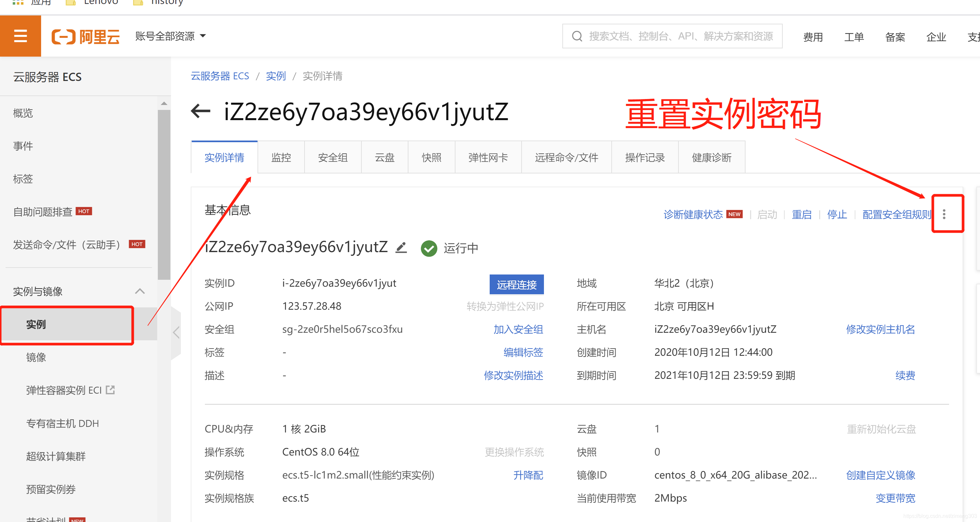
Task: Click 创建自定义镜像 link
Action: (x=880, y=475)
